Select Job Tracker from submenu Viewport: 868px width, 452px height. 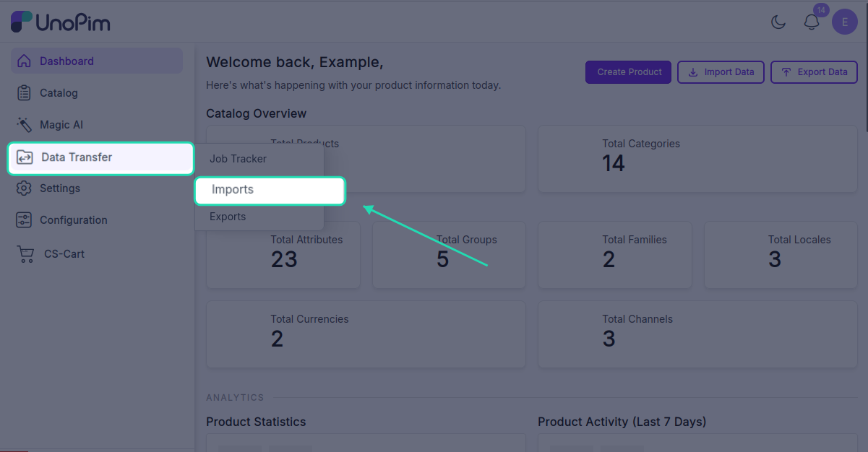tap(238, 159)
